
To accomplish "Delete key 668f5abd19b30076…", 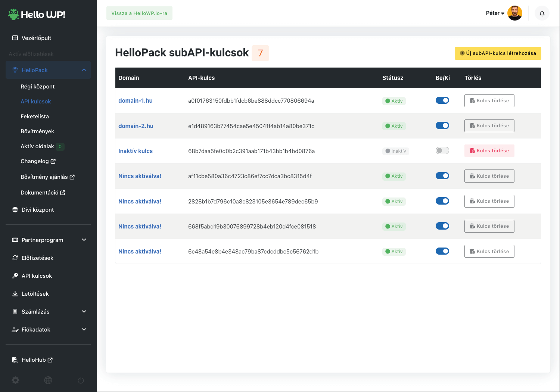I will click(489, 226).
